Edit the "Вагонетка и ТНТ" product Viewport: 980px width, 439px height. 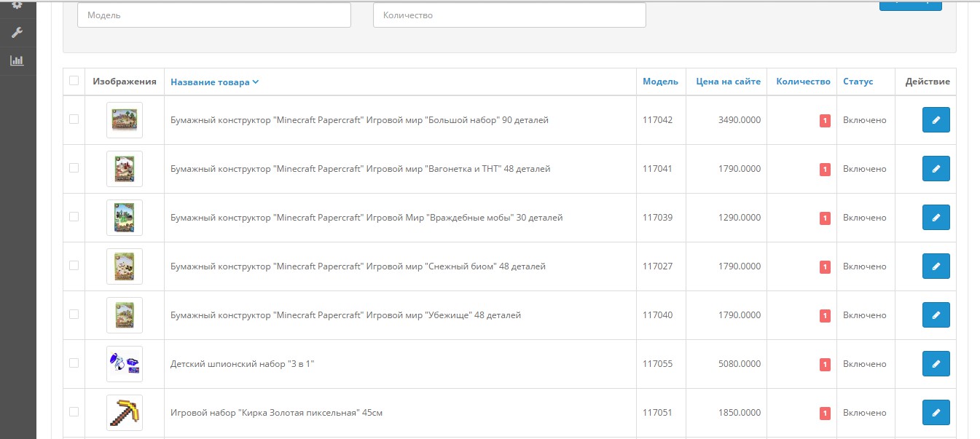coord(936,169)
